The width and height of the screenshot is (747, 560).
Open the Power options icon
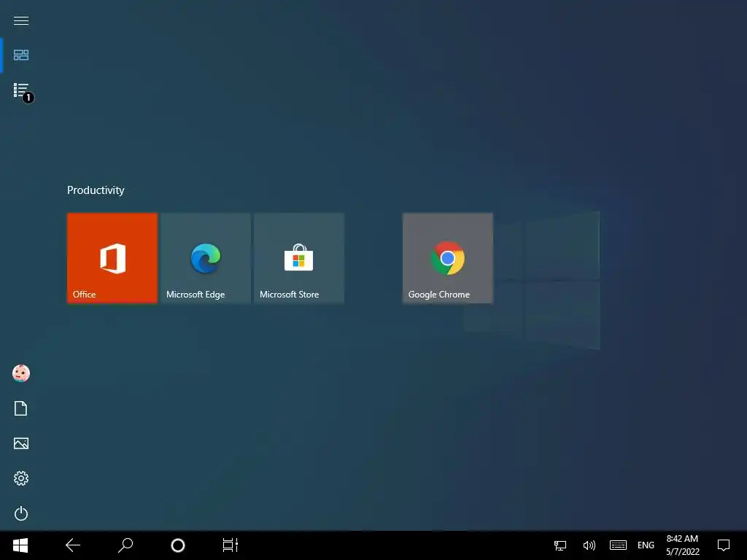[x=21, y=513]
